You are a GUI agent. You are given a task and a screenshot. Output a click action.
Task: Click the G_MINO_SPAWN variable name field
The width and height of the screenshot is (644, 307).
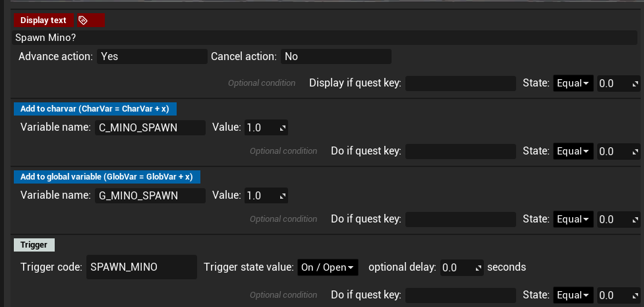click(149, 195)
